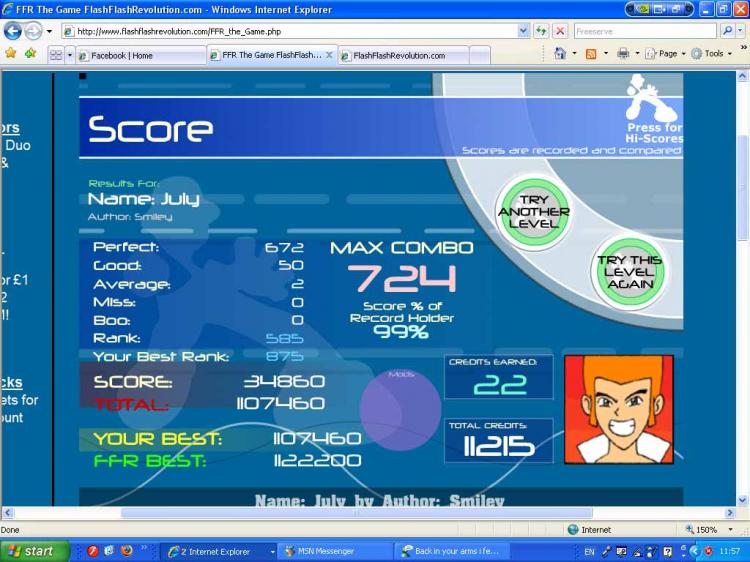The width and height of the screenshot is (750, 562).
Task: Click the IE Back navigation arrow
Action: 12,32
